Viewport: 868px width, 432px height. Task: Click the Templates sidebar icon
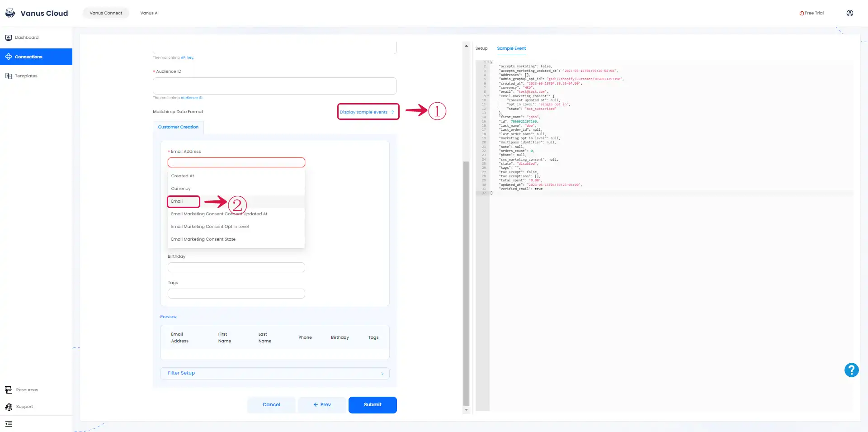[x=9, y=76]
